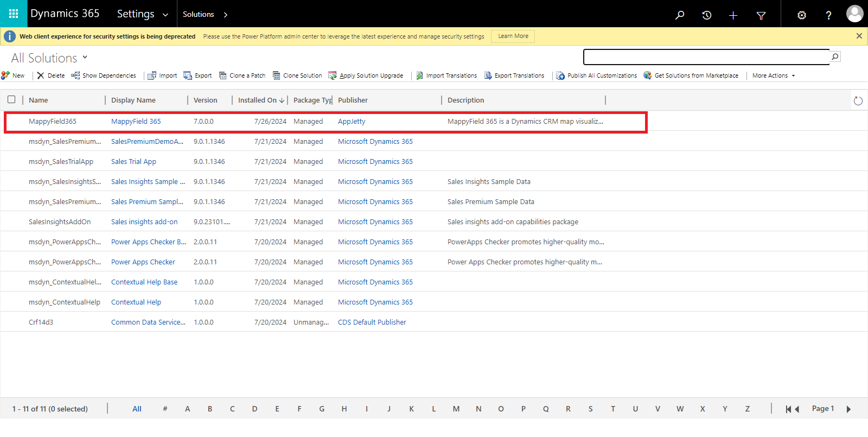Image resolution: width=868 pixels, height=437 pixels.
Task: Click Export Translations
Action: pyautogui.click(x=514, y=75)
